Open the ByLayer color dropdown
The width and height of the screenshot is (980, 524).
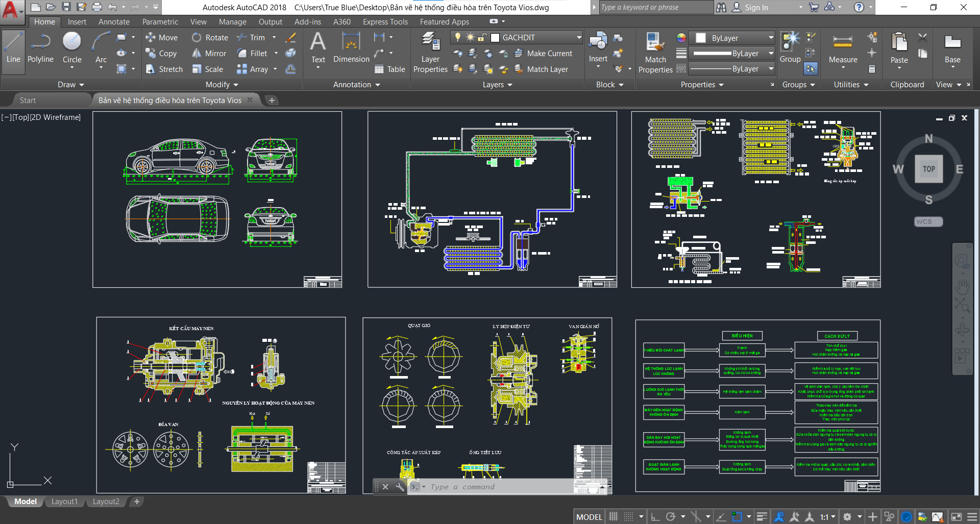[x=771, y=38]
